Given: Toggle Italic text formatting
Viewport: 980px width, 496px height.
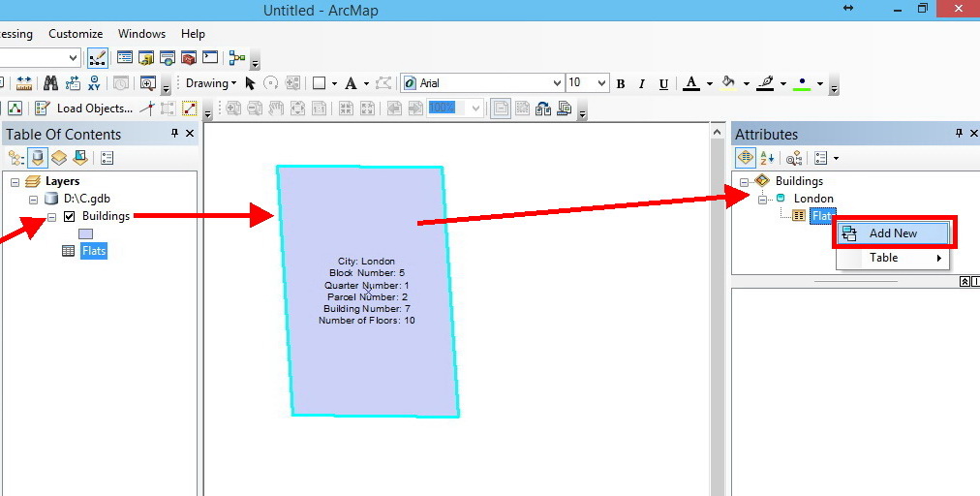Looking at the screenshot, I should pos(642,84).
